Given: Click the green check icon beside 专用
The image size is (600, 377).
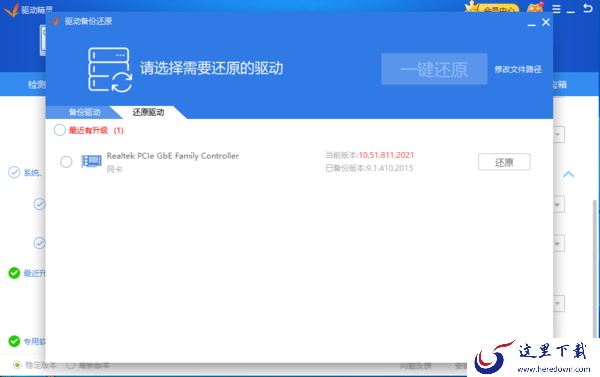Looking at the screenshot, I should (x=14, y=341).
